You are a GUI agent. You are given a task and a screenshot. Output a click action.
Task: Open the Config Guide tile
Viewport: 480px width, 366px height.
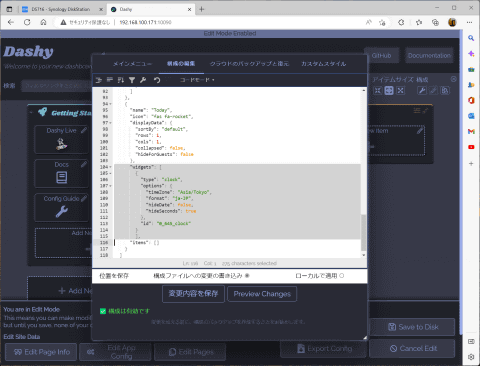(x=62, y=208)
